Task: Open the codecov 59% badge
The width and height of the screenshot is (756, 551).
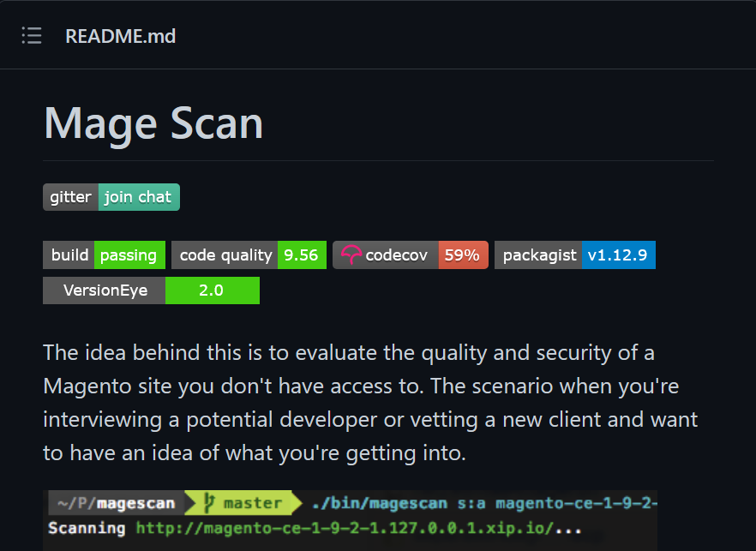Action: point(411,255)
